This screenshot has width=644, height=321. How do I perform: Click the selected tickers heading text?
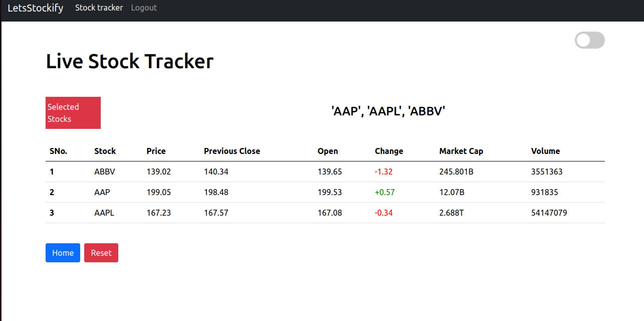pyautogui.click(x=388, y=111)
